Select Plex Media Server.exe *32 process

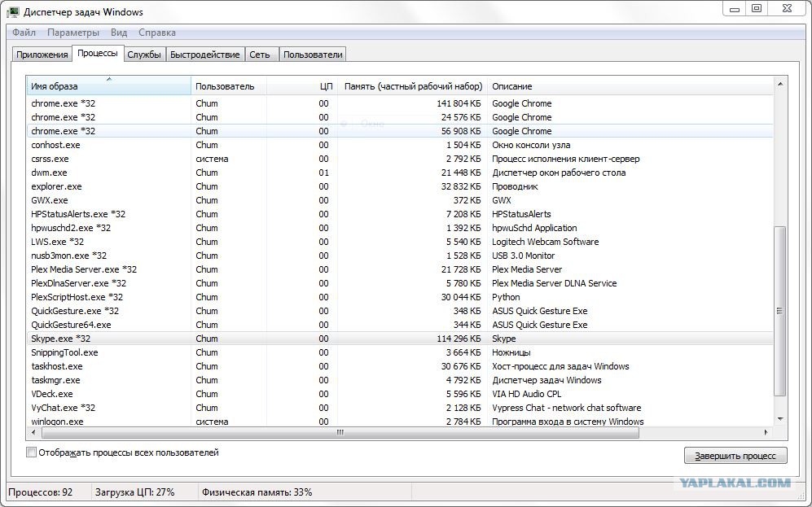pyautogui.click(x=400, y=269)
